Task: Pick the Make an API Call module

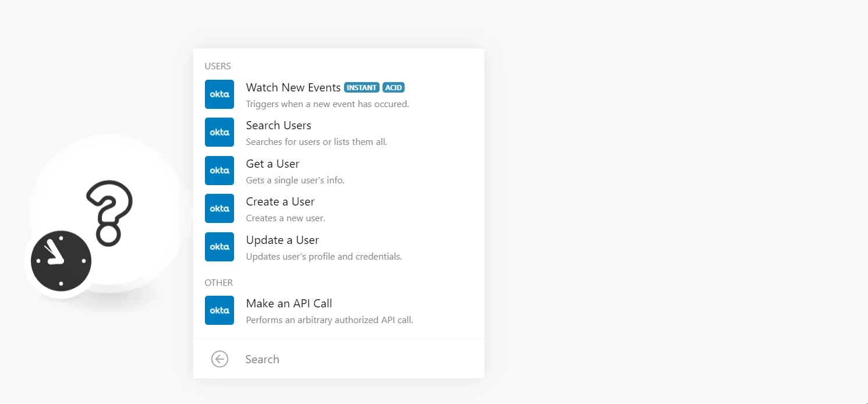Action: [339, 311]
